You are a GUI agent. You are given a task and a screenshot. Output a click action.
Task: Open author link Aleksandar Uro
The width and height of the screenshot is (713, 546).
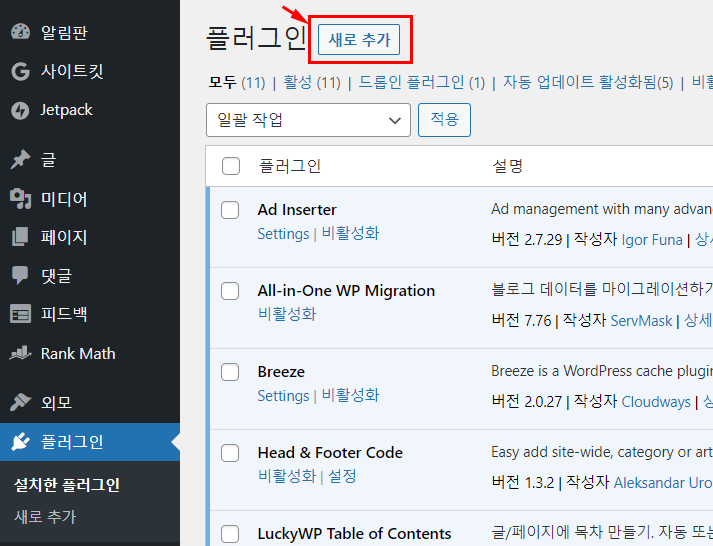tap(663, 482)
